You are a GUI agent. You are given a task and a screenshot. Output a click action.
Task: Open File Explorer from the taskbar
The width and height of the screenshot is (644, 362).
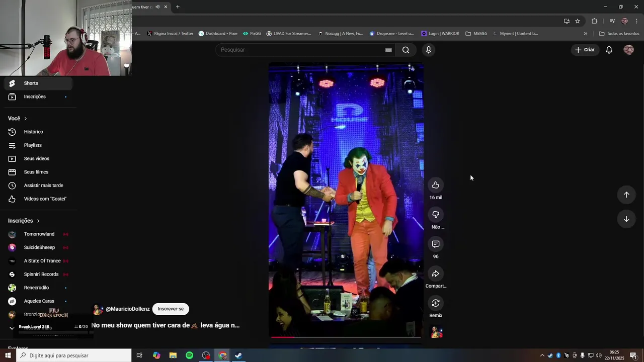(173, 355)
